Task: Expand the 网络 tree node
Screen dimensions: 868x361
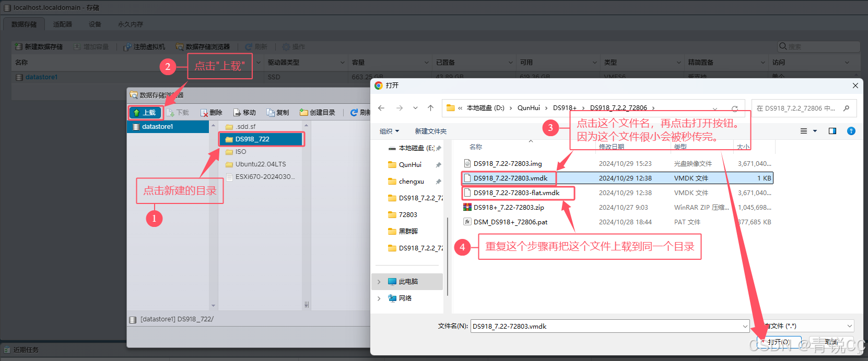Action: 379,298
